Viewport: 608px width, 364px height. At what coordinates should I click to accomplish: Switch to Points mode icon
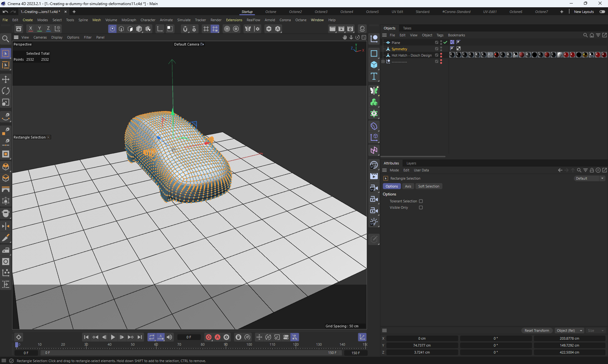point(112,29)
